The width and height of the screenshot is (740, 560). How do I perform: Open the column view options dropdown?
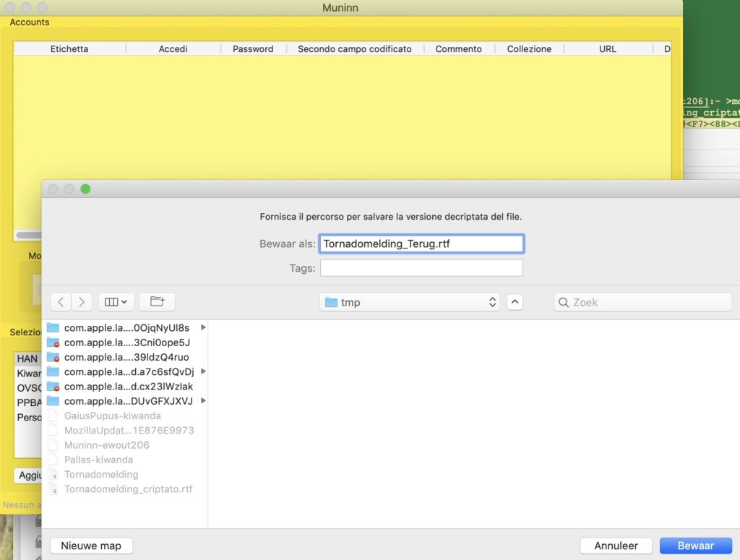[116, 302]
